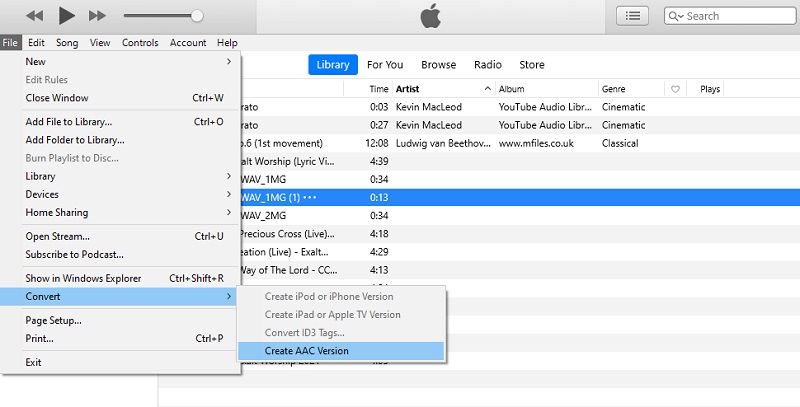Click the Classical genre cell

(620, 143)
